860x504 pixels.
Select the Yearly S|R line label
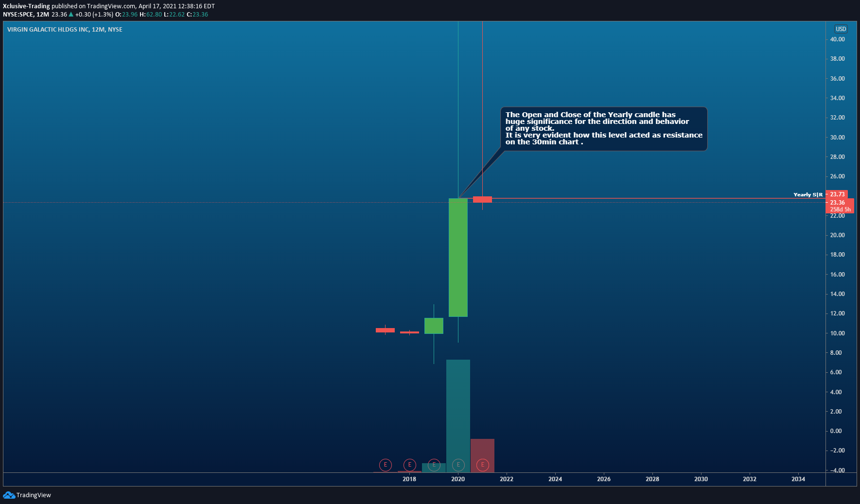pos(808,194)
